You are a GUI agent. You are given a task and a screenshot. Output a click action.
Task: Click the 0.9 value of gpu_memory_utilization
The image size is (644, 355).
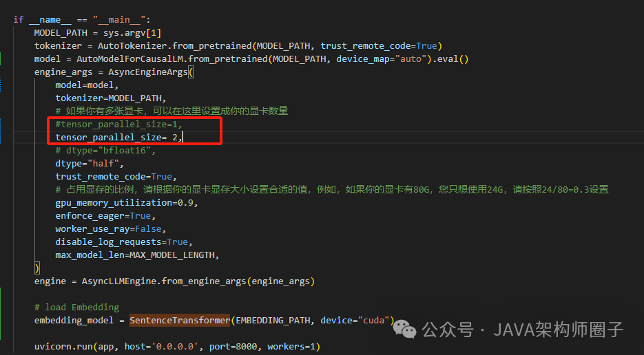(185, 203)
